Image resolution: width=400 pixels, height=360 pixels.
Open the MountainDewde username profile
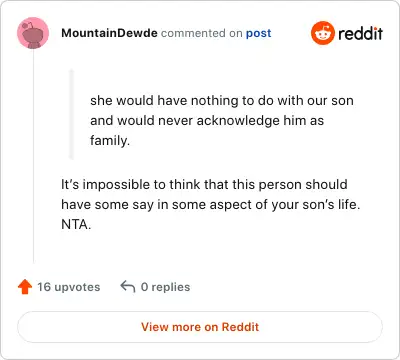click(x=109, y=33)
